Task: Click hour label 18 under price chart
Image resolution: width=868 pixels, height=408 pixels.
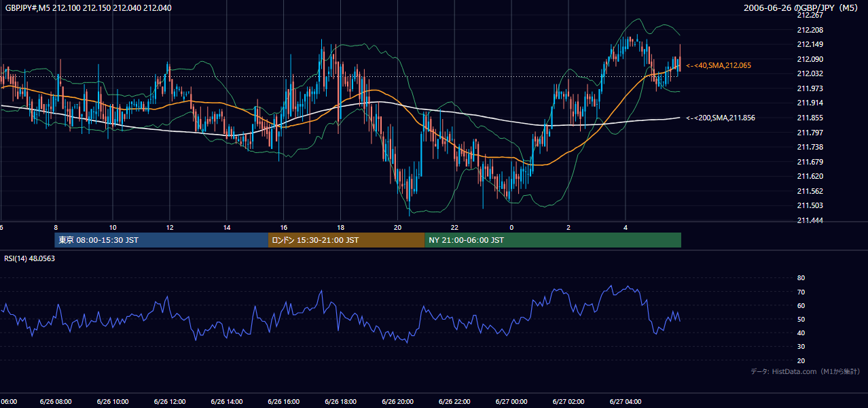Action: click(341, 227)
